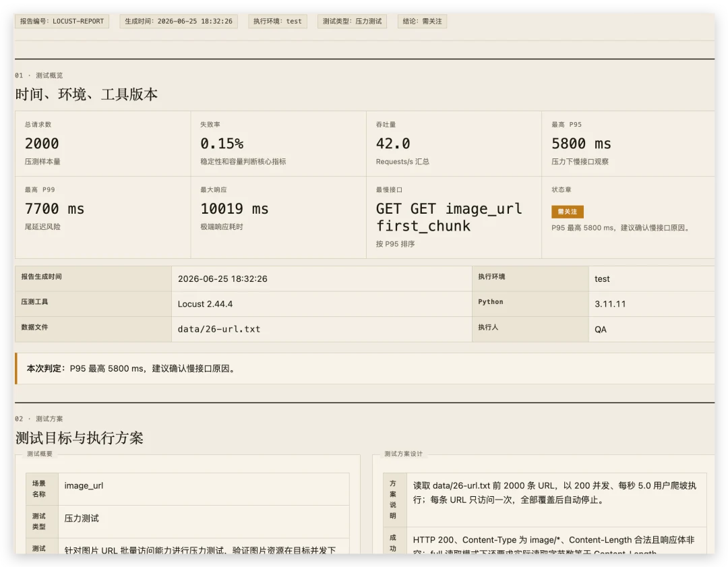Select the 最高 P99 value 7700 ms
This screenshot has width=728, height=567.
pos(55,208)
